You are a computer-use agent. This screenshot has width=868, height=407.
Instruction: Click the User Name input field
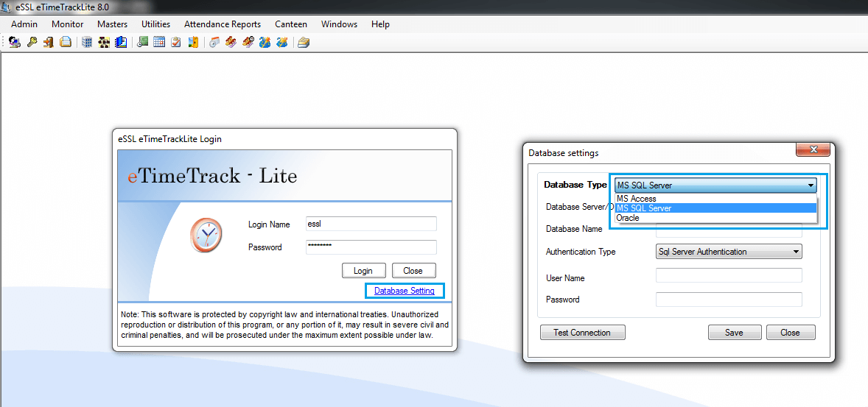[729, 275]
